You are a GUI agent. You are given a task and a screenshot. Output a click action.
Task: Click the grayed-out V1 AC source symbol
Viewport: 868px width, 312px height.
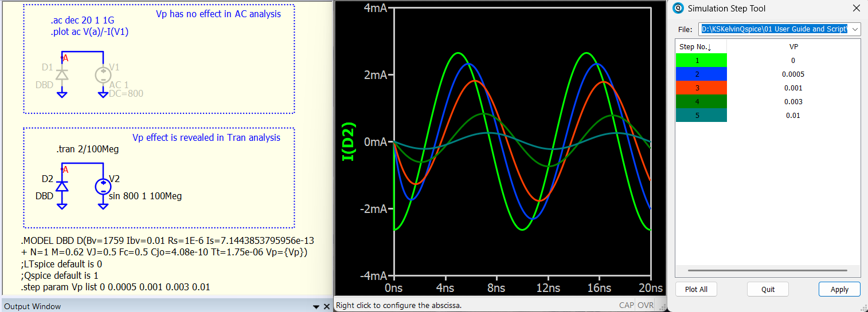click(x=103, y=75)
